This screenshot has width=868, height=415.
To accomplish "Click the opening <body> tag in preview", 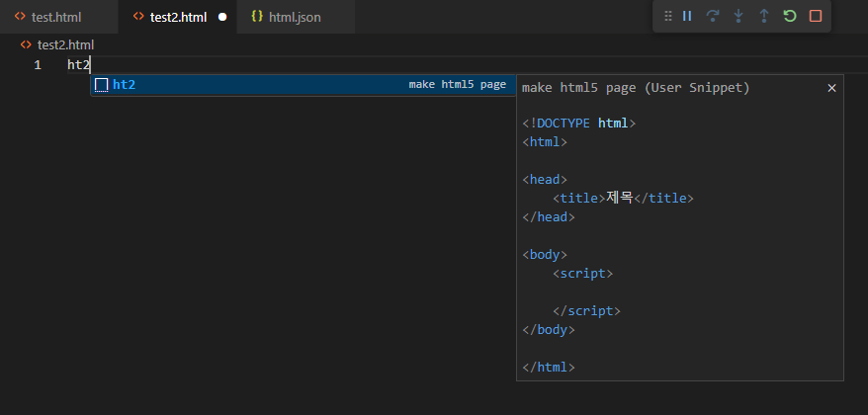I will click(545, 255).
